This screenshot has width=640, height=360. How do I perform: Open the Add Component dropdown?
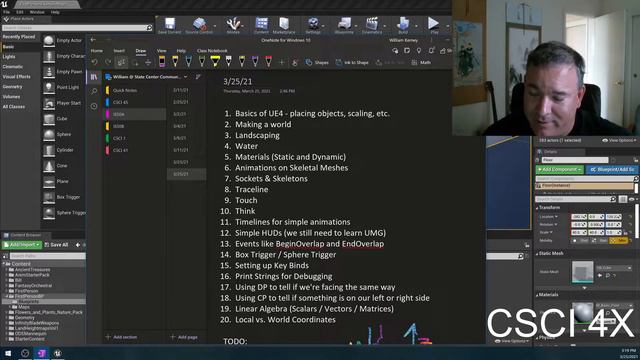559,169
